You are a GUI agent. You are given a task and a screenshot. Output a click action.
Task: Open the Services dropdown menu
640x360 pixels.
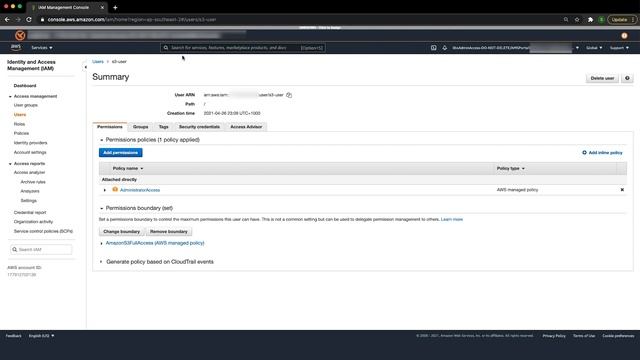point(42,48)
